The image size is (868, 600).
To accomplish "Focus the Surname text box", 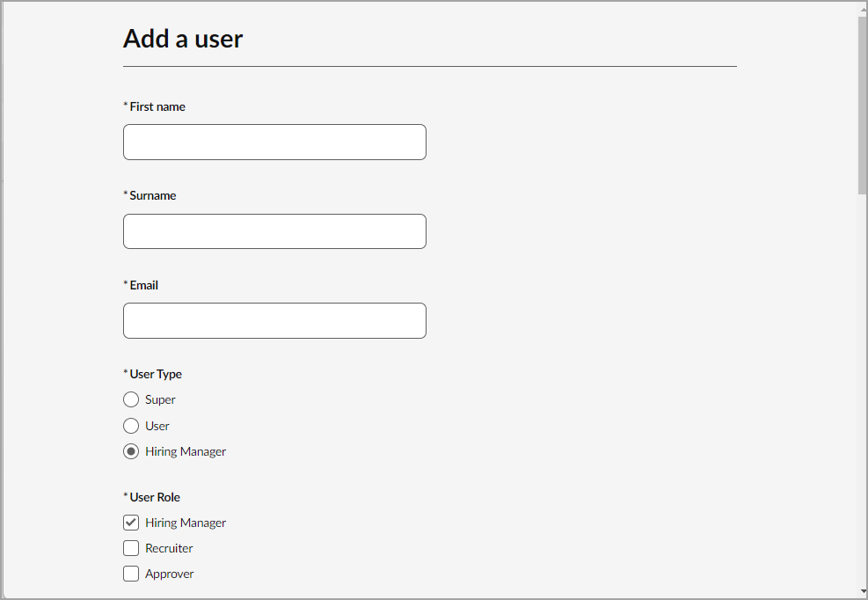I will [274, 231].
